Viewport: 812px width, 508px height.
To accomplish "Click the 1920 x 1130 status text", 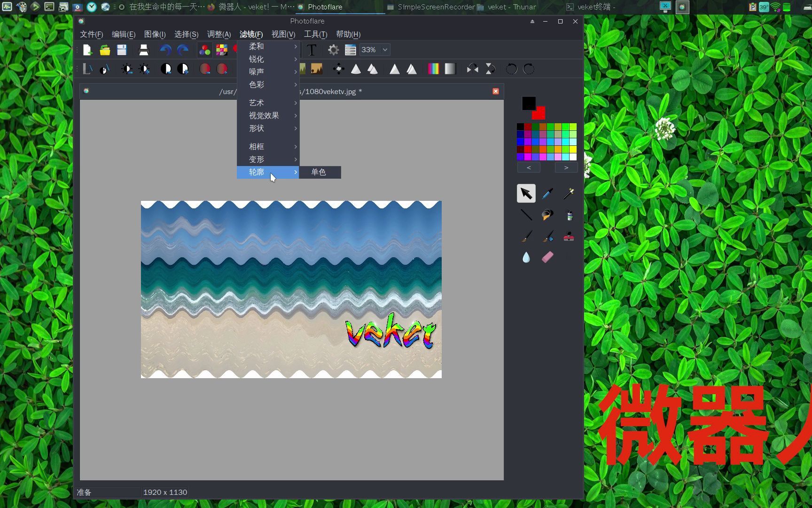I will pos(165,492).
